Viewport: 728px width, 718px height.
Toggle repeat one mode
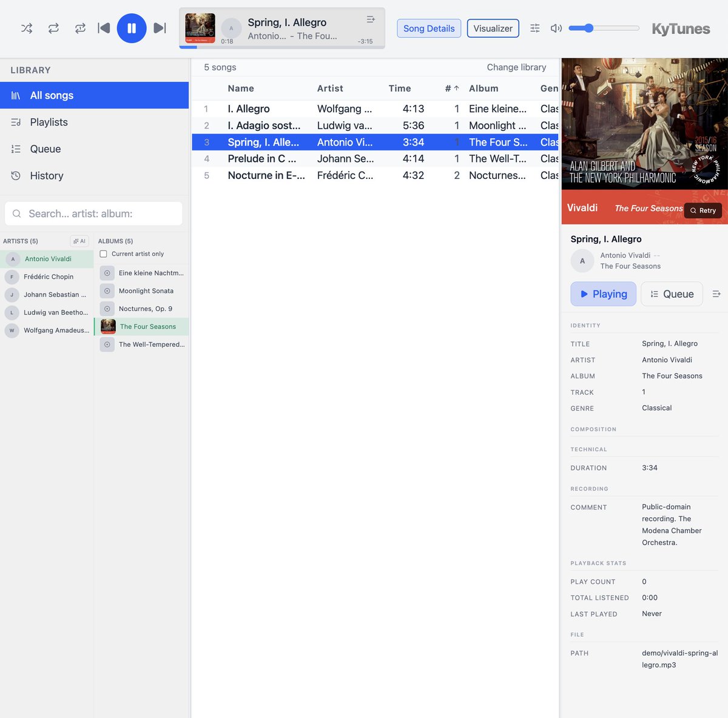click(80, 28)
